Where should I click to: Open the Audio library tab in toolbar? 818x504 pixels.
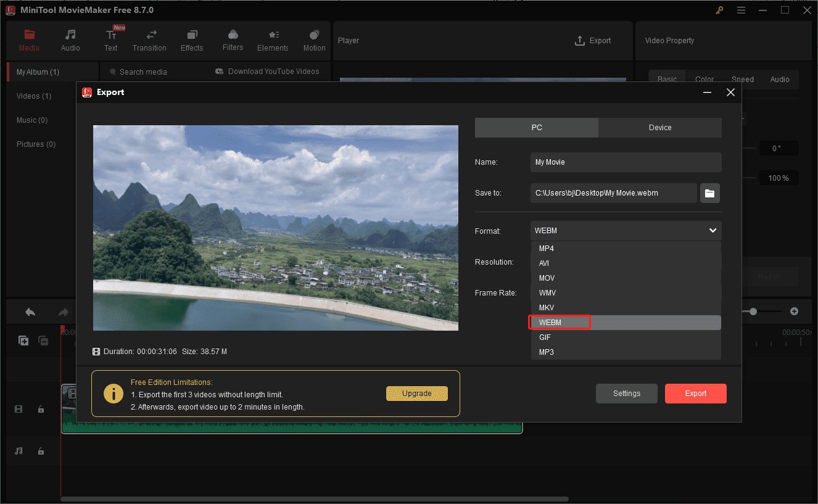pyautogui.click(x=70, y=40)
